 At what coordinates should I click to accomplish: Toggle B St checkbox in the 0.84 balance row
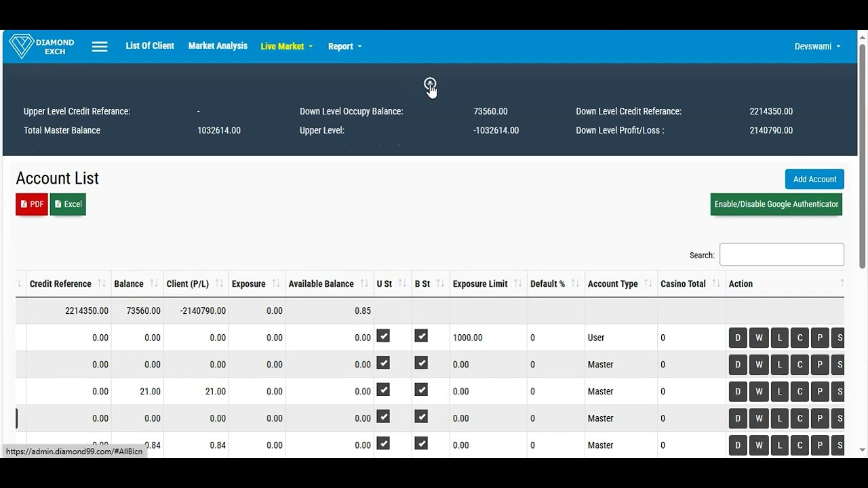tap(421, 443)
